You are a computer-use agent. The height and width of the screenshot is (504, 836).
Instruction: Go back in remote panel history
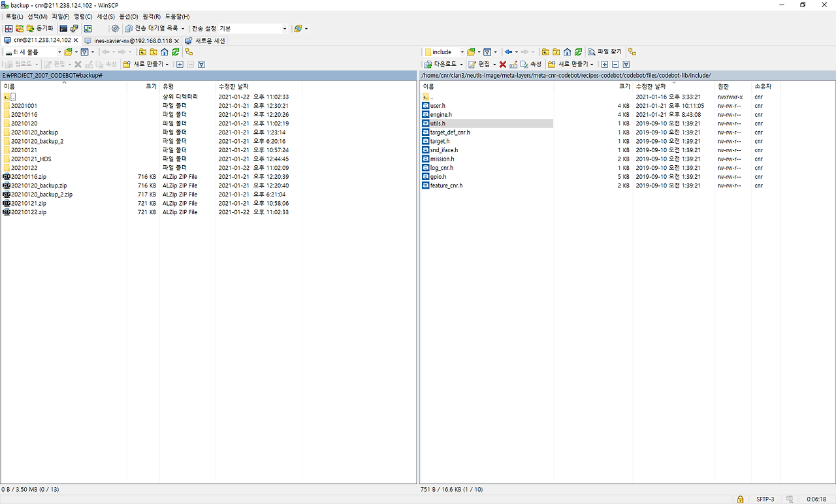tap(508, 52)
